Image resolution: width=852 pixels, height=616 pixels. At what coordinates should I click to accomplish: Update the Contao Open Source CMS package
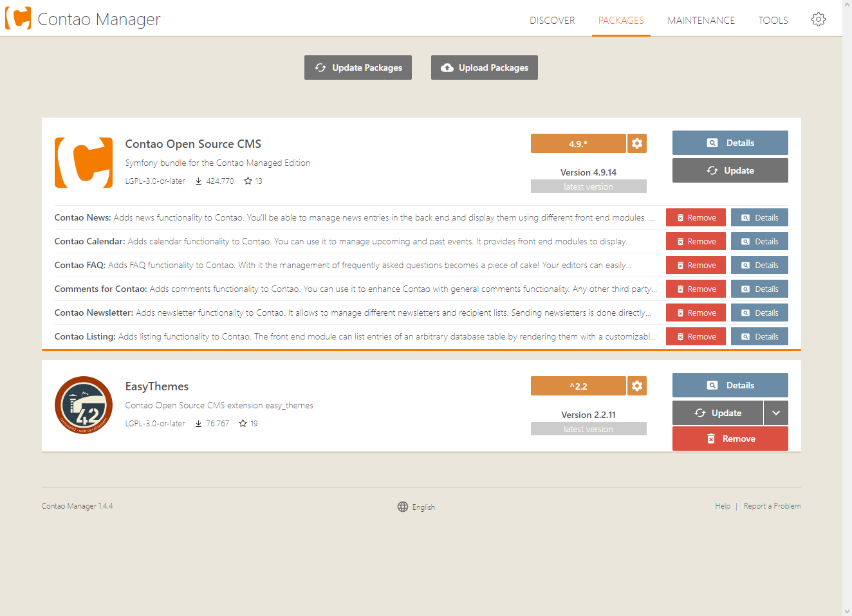tap(730, 170)
